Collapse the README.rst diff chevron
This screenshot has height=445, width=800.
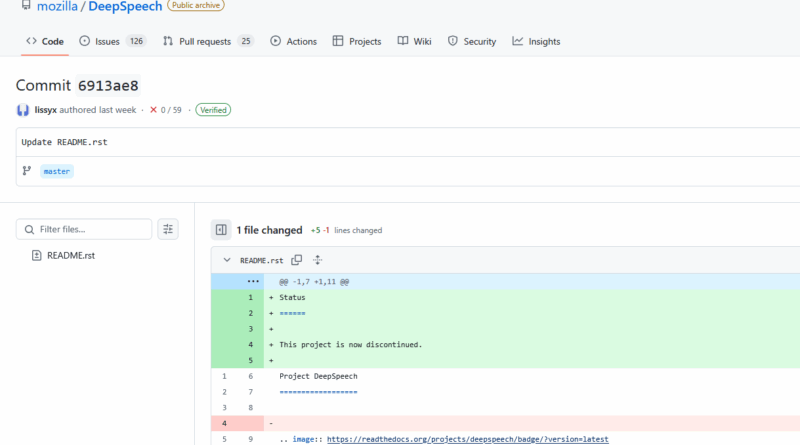point(227,260)
